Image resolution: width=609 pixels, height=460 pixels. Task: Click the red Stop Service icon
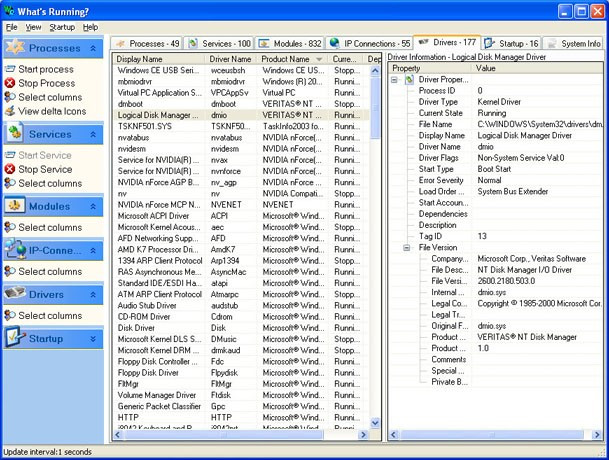click(10, 169)
